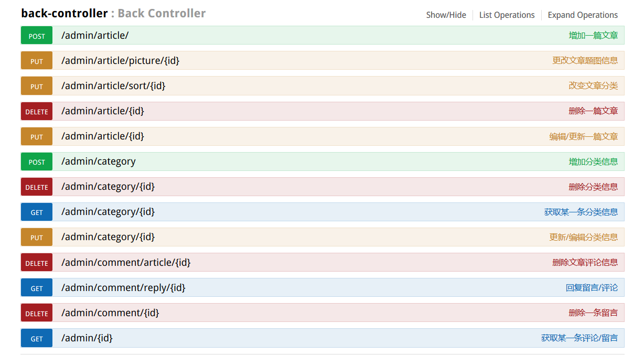Click the 增加一篇文章 description link

pos(593,36)
